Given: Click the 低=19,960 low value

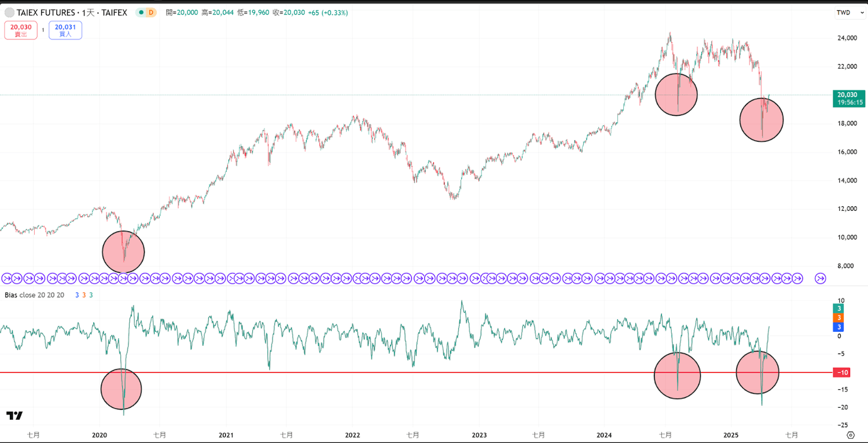Looking at the screenshot, I should tap(252, 12).
